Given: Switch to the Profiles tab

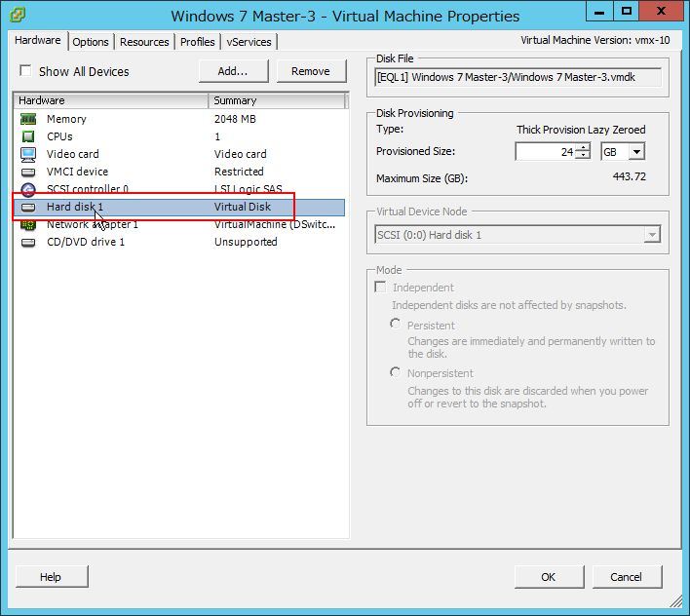Looking at the screenshot, I should [198, 42].
